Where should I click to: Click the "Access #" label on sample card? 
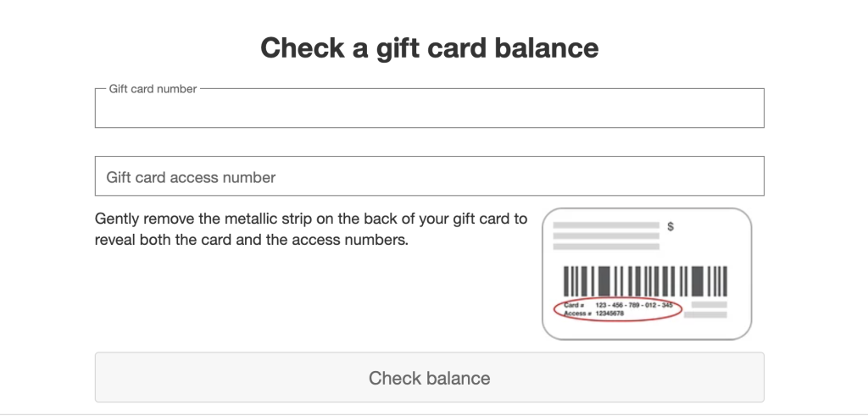576,313
